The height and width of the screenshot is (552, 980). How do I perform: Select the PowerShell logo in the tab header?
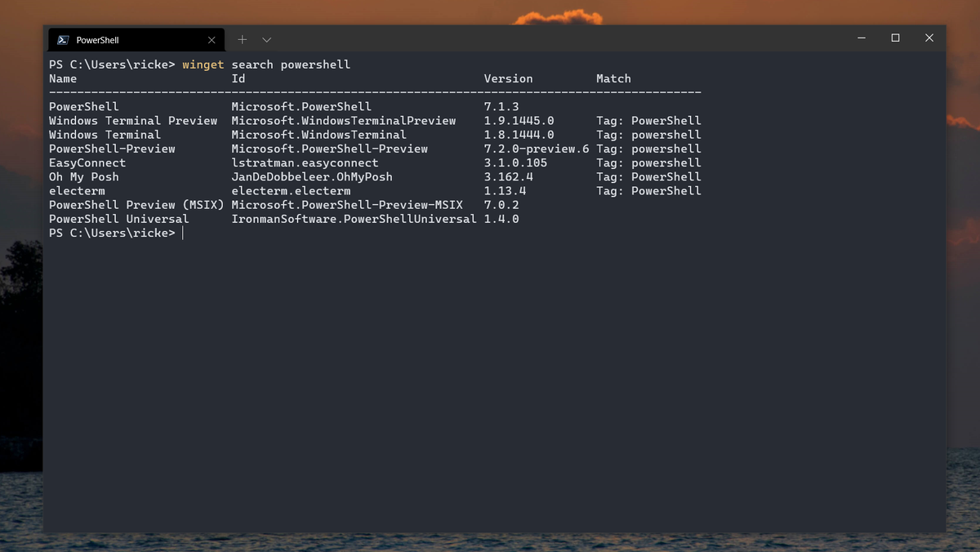(x=61, y=39)
